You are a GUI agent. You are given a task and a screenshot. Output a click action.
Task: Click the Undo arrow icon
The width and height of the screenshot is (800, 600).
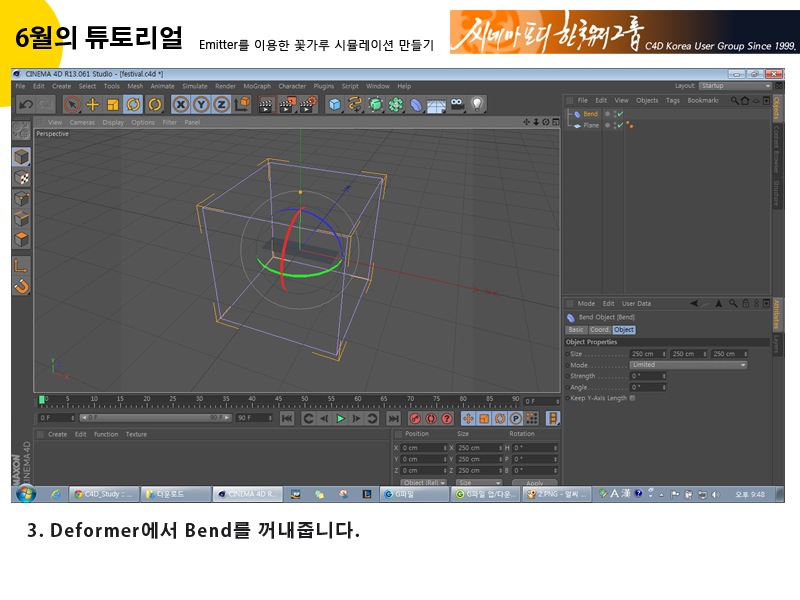pyautogui.click(x=26, y=105)
